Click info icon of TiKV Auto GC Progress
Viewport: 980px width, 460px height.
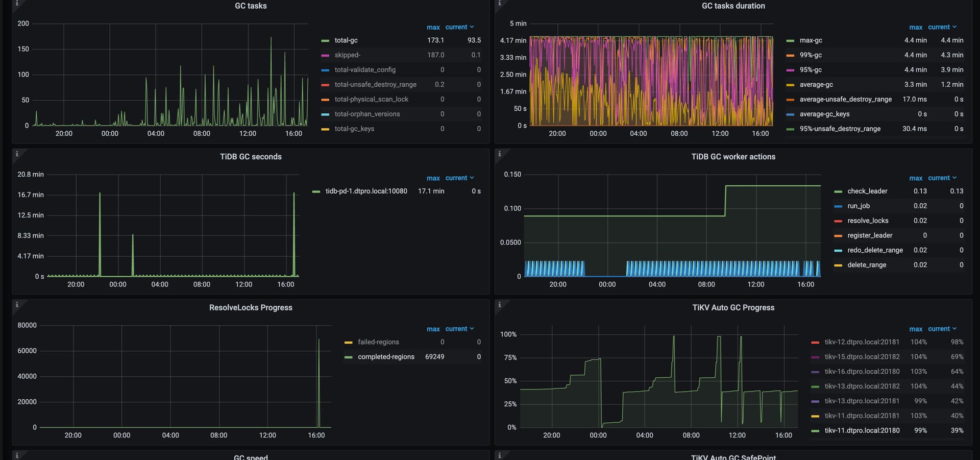click(x=499, y=305)
